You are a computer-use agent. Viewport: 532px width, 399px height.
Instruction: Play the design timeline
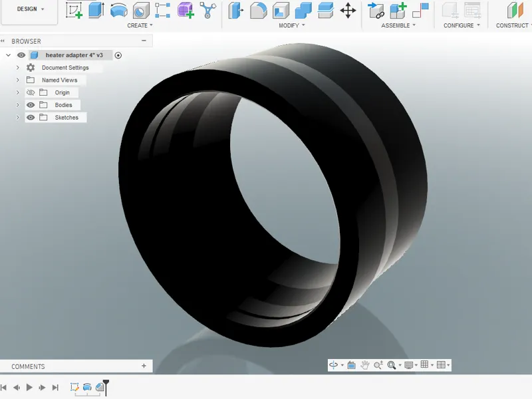pos(29,387)
